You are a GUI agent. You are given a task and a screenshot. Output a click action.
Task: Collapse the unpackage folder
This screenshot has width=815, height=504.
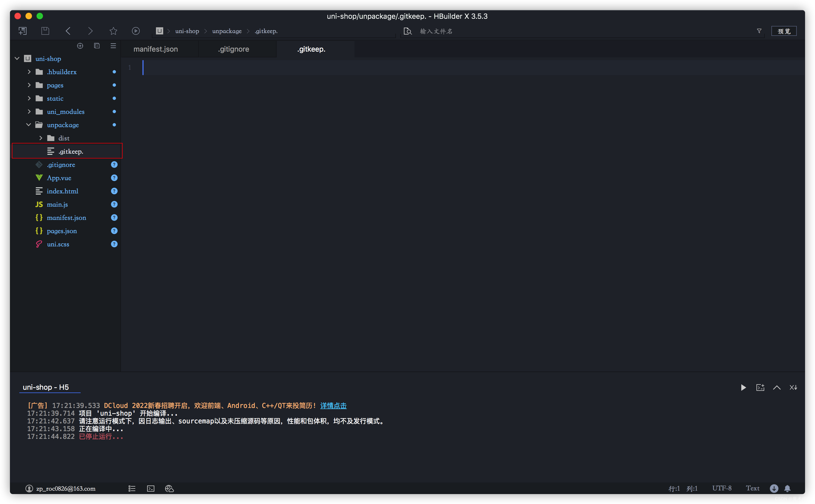(x=29, y=125)
